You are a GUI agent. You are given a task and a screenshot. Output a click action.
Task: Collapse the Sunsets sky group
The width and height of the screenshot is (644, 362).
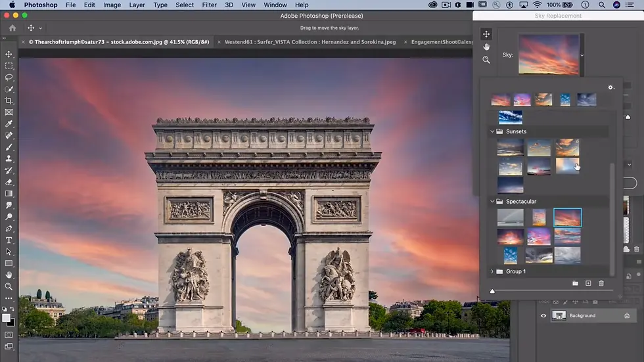[492, 131]
